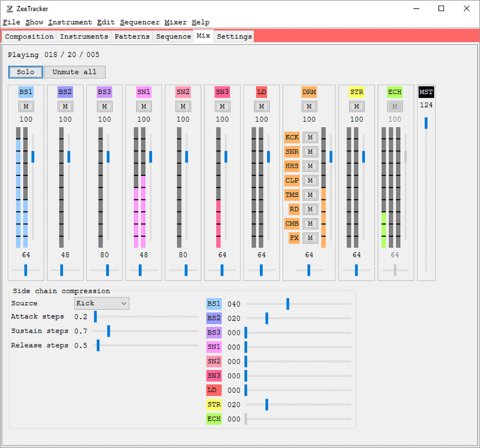
Task: Click the LD label in the mixer strip header
Action: pyautogui.click(x=262, y=92)
